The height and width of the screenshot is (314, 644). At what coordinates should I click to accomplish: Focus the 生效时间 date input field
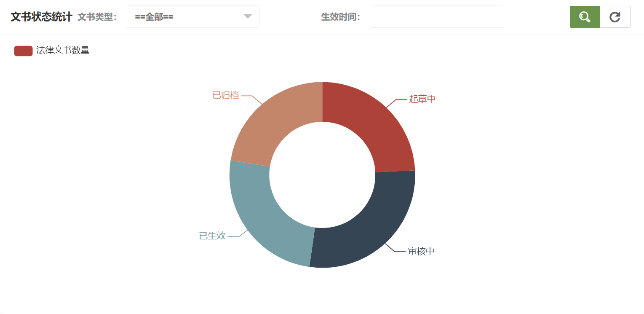[x=437, y=17]
